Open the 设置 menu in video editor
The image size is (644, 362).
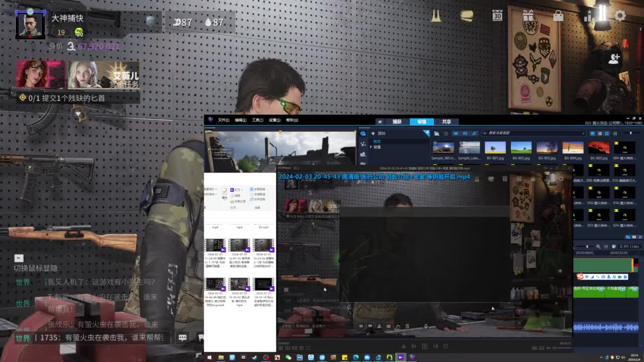(x=275, y=120)
